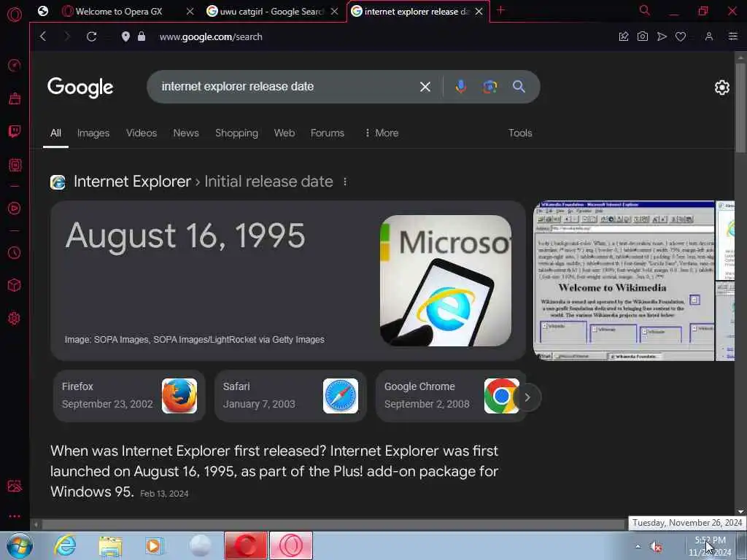
Task: Click the vertical page scrollbar thumb
Action: point(740,108)
